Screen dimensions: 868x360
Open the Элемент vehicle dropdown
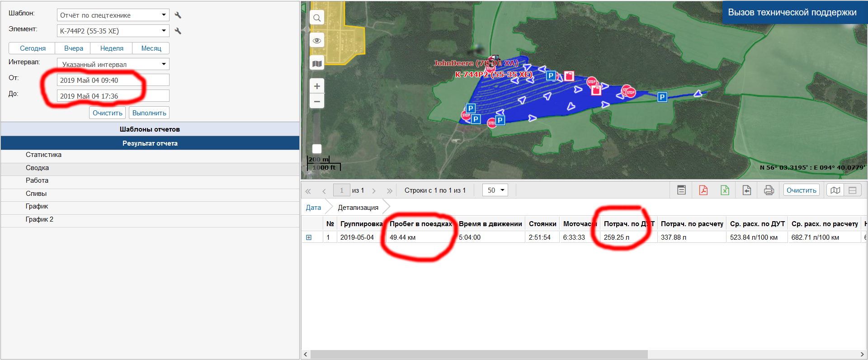tap(113, 31)
